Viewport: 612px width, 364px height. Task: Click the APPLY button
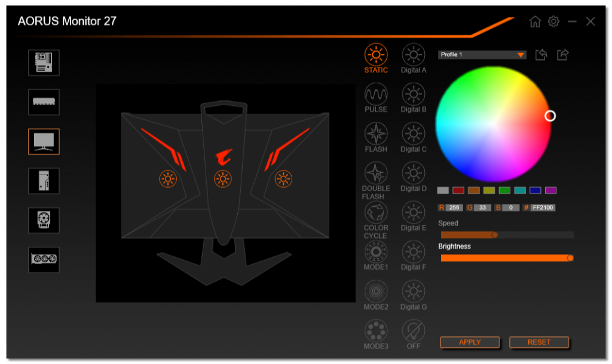[470, 342]
